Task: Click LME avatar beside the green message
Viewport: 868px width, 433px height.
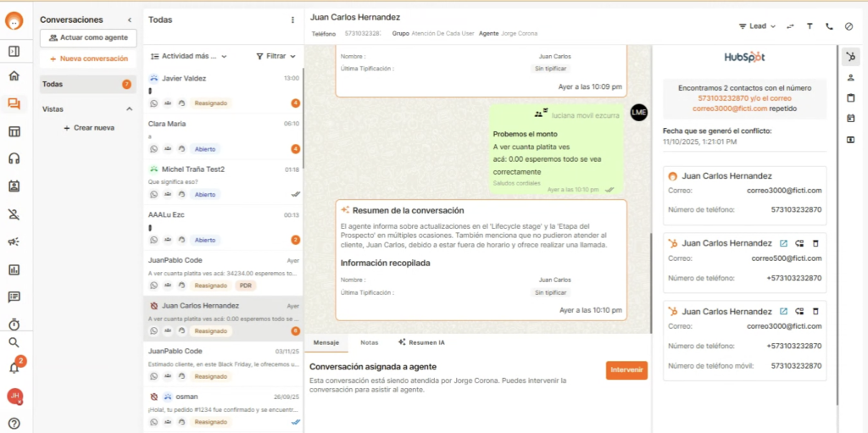Action: pyautogui.click(x=638, y=113)
